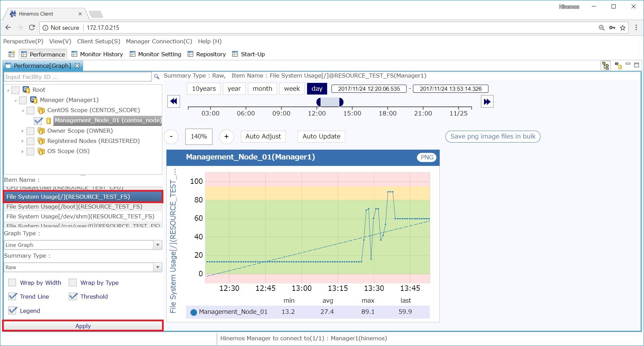This screenshot has height=346, width=644.
Task: Click the Auto Adjust button
Action: [x=263, y=136]
